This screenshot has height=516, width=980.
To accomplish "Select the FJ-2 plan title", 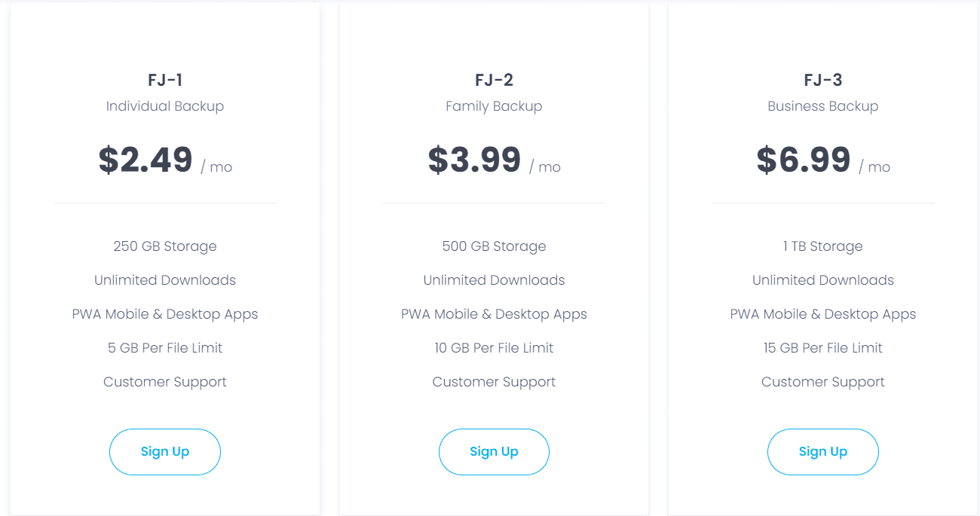I will (494, 79).
